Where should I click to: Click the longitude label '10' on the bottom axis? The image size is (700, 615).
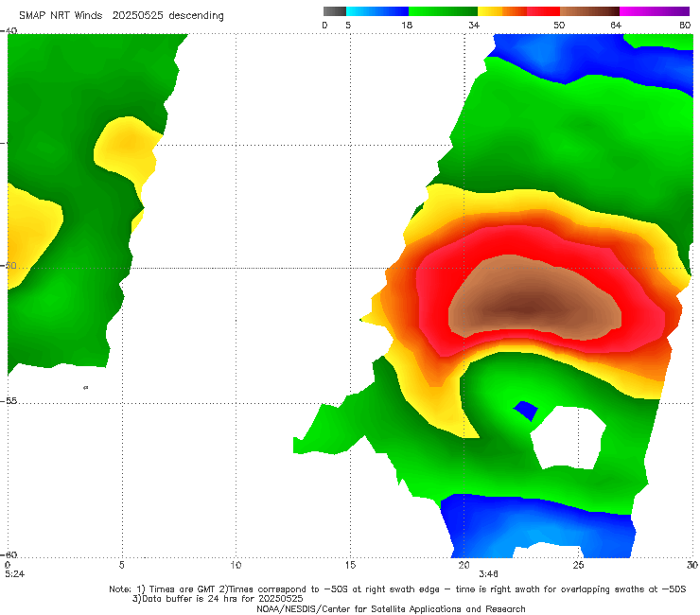pyautogui.click(x=236, y=565)
